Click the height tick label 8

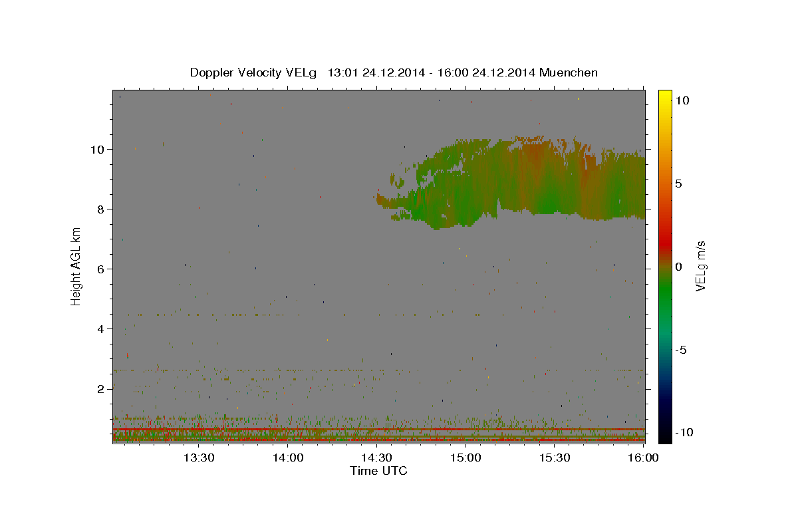(x=101, y=209)
